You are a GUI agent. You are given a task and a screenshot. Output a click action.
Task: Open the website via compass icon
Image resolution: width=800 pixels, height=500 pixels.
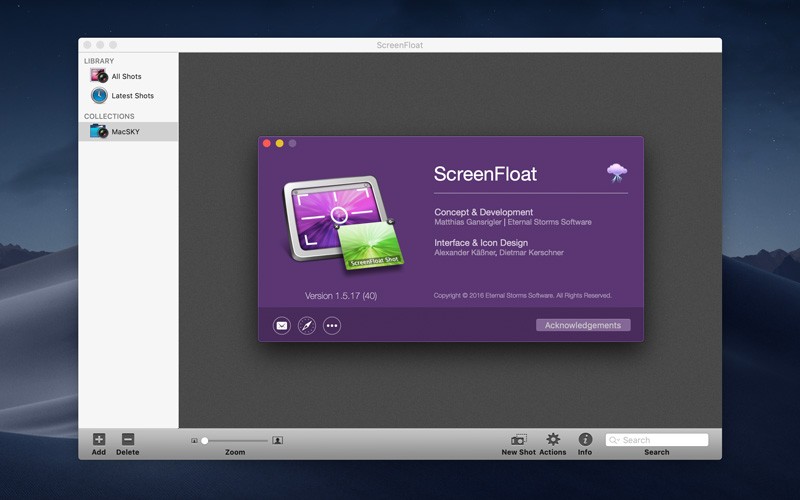point(307,326)
